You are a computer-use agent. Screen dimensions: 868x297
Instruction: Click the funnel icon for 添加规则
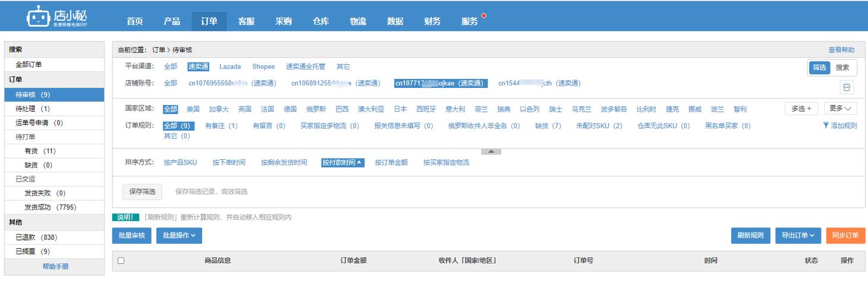[x=826, y=125]
